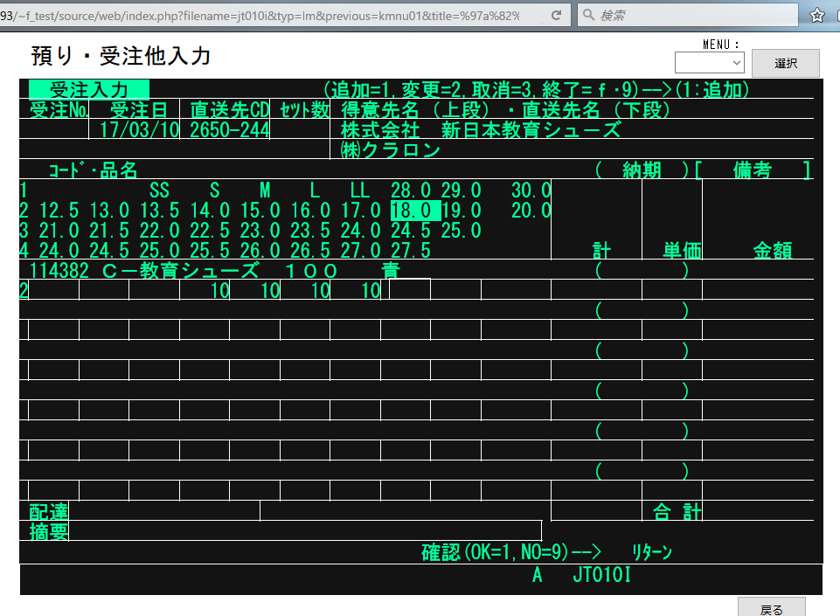Click the empty quantity cell below size 18.0
Image resolution: width=840 pixels, height=616 pixels.
pyautogui.click(x=410, y=290)
